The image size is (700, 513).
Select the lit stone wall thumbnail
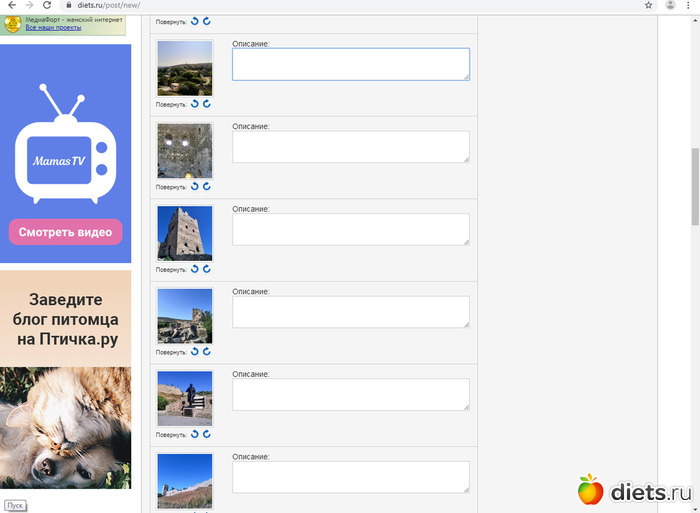[x=185, y=150]
